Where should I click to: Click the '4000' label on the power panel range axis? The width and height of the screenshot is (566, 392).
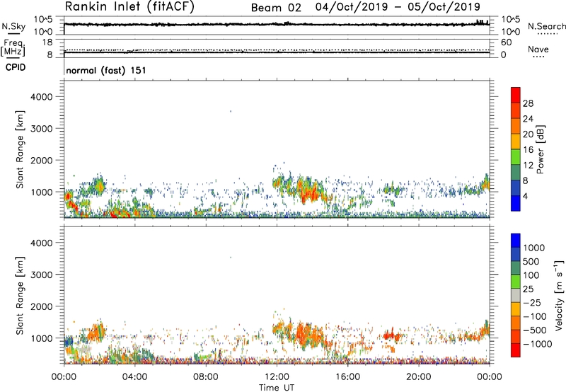tap(42, 97)
